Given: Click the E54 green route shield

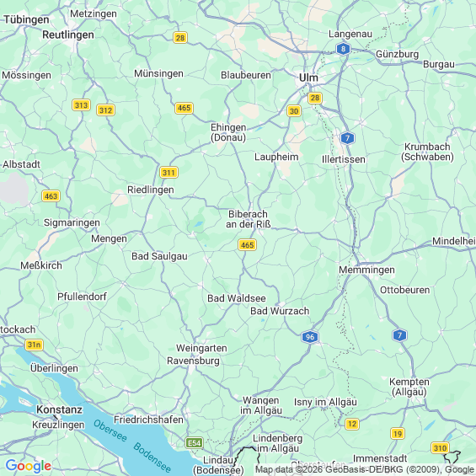Looking at the screenshot, I should (x=195, y=443).
